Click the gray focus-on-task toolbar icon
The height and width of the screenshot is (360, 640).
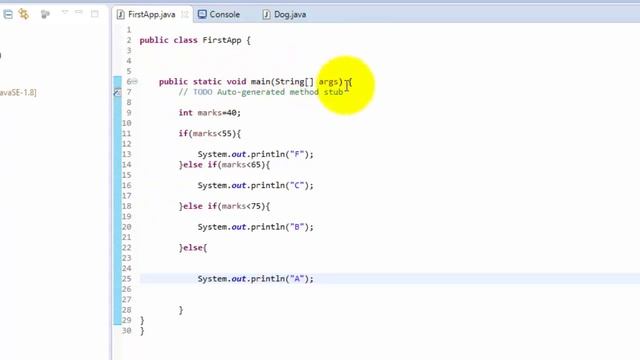[x=45, y=14]
